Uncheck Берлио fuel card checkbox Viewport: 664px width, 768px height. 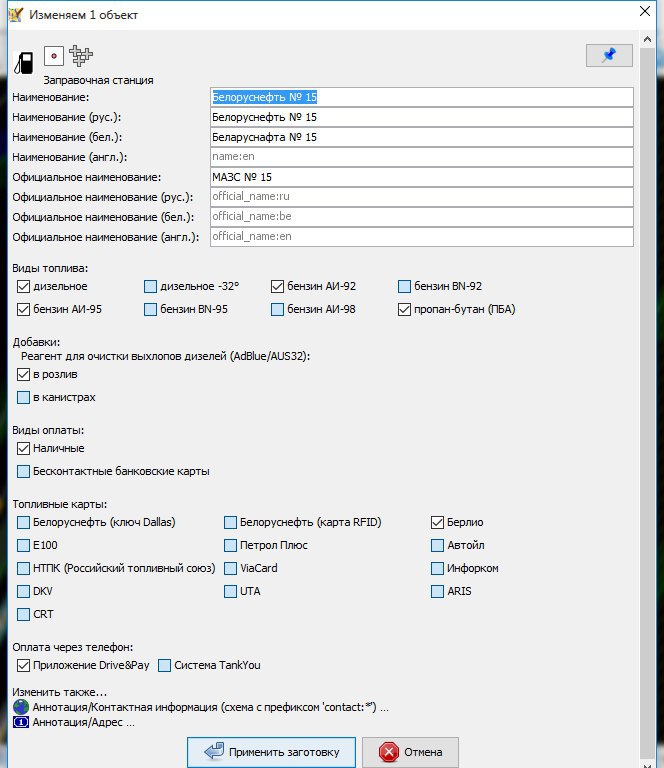437,523
